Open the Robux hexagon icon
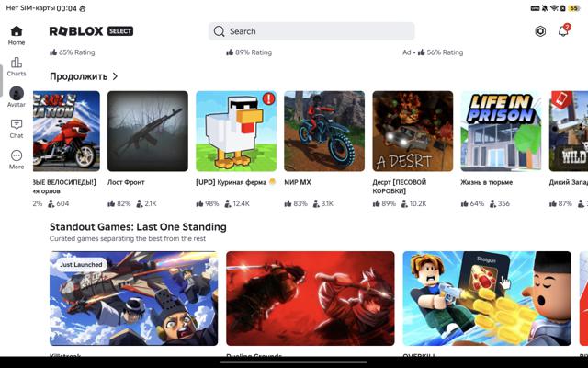588x368 pixels. [540, 31]
